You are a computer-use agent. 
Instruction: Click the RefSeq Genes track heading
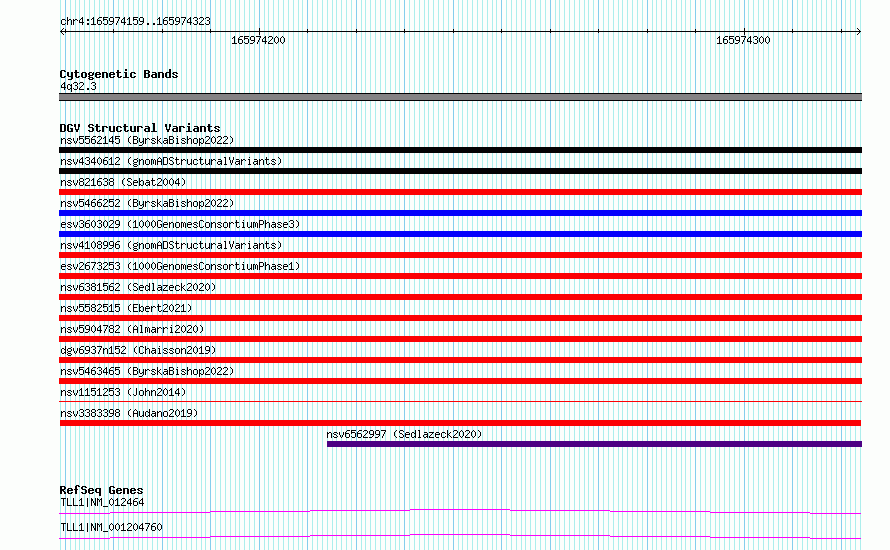(x=101, y=490)
